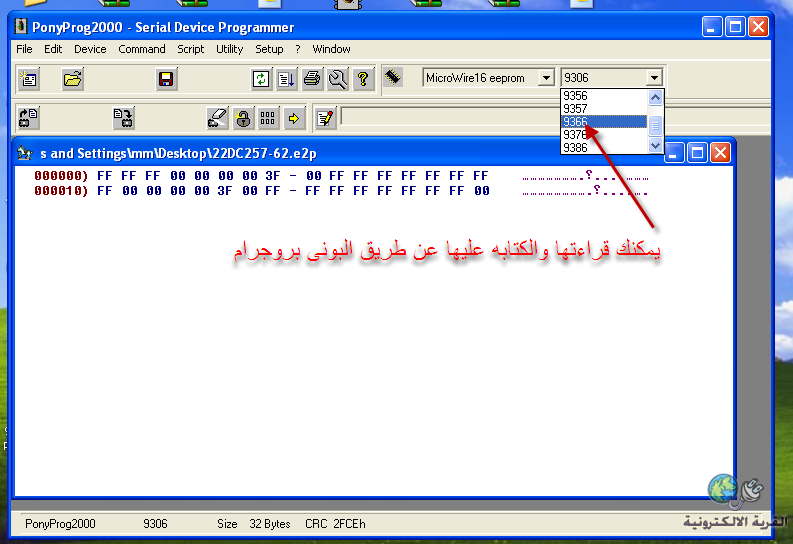Click the black chip device icon
Image resolution: width=793 pixels, height=544 pixels.
point(393,77)
